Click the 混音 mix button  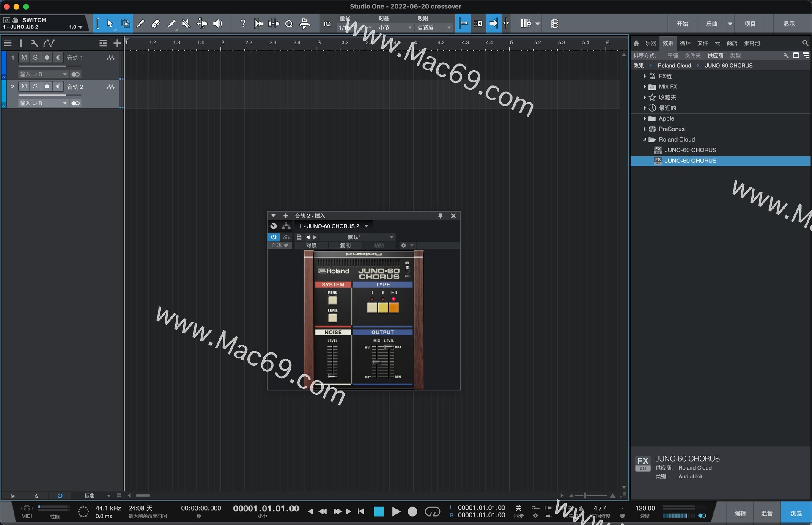tap(767, 513)
